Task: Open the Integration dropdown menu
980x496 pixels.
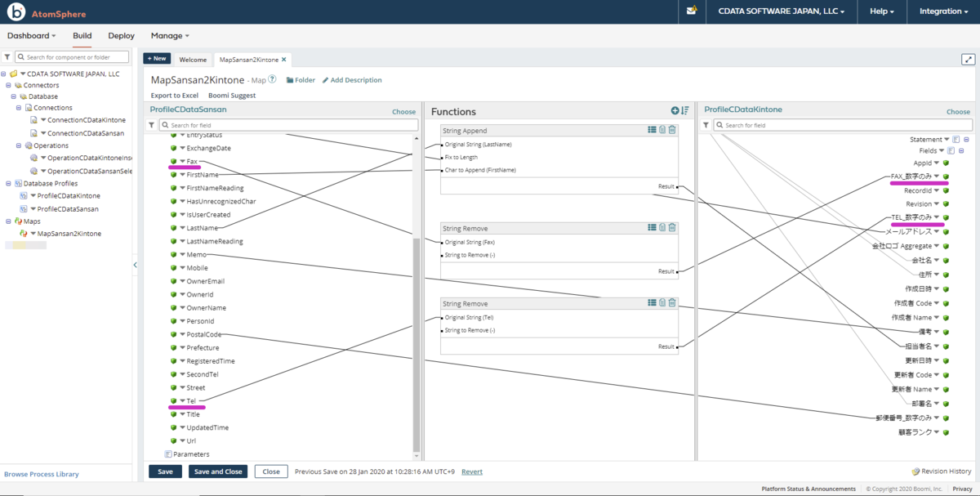Action: coord(944,11)
